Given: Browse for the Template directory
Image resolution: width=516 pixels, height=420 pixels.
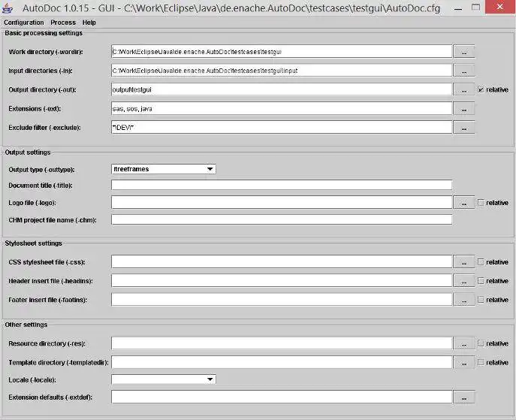Looking at the screenshot, I should click(x=463, y=362).
